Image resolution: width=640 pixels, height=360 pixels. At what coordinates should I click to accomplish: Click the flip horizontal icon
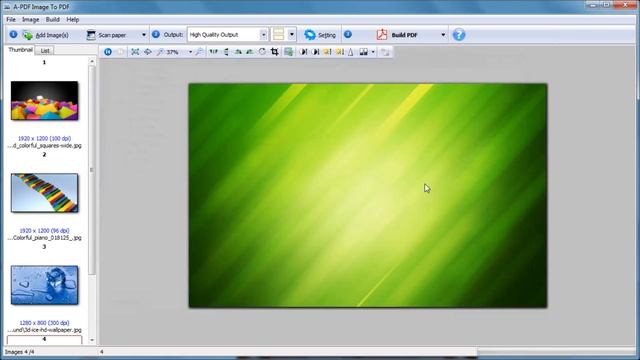click(213, 52)
